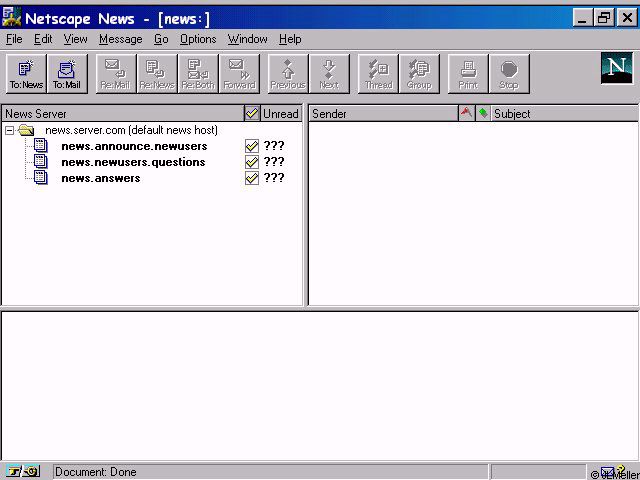This screenshot has height=480, width=640.
Task: Close the Netscape News window
Action: tap(627, 18)
